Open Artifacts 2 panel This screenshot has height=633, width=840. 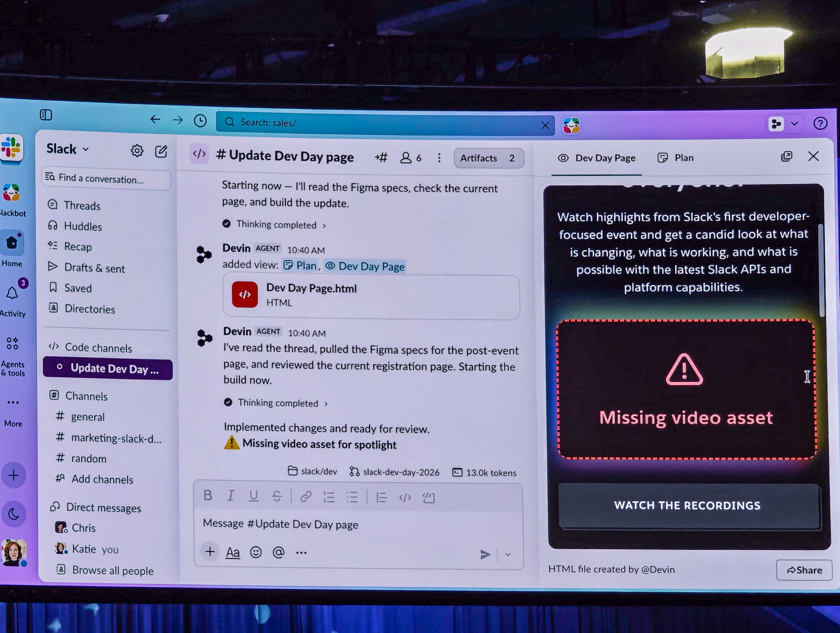tap(489, 158)
